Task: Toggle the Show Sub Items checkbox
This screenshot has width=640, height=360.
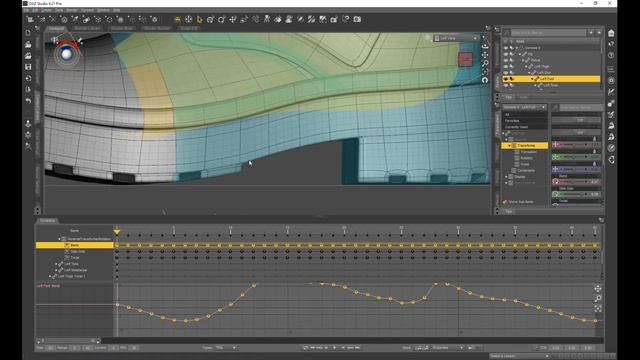Action: (505, 202)
